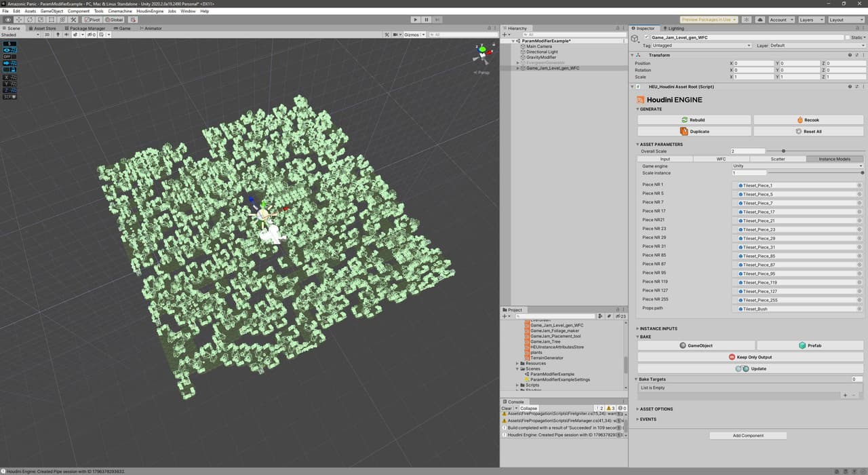The image size is (868, 475).
Task: Expand the ASSET OPTIONS section
Action: (x=654, y=409)
